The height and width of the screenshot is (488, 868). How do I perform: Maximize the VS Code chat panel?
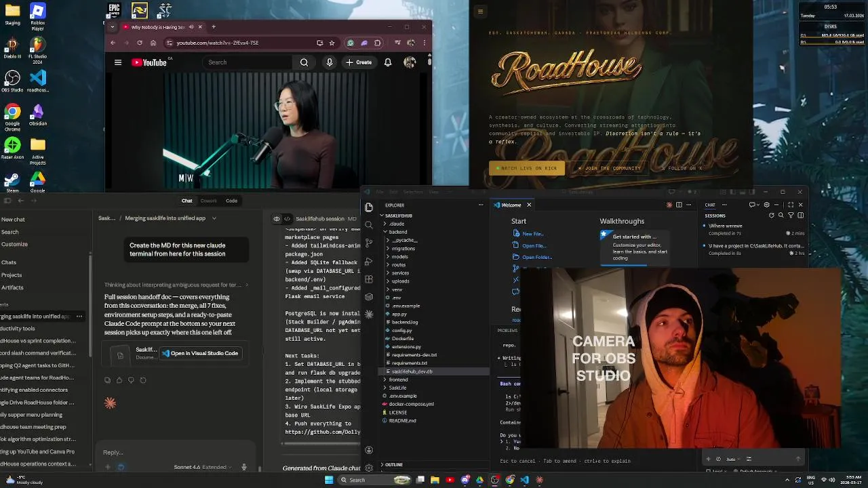791,205
